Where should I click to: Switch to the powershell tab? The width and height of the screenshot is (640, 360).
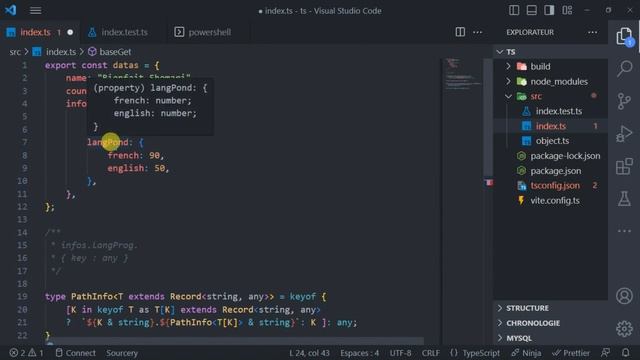[x=209, y=32]
